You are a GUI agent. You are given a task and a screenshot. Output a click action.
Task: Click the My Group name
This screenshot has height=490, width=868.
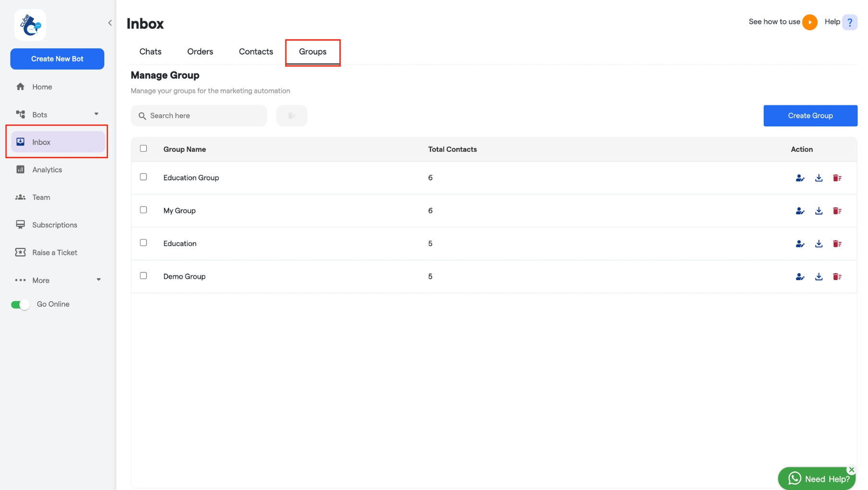click(179, 210)
